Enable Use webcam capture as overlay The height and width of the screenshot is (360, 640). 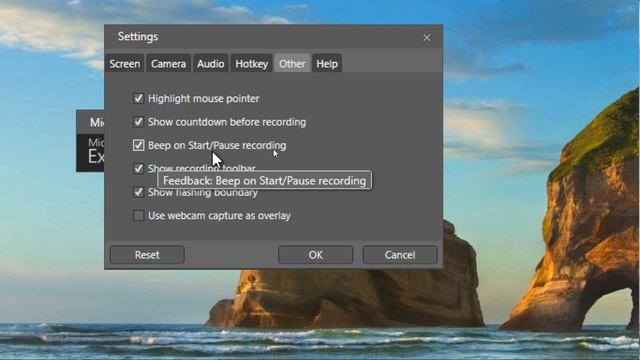tap(138, 216)
